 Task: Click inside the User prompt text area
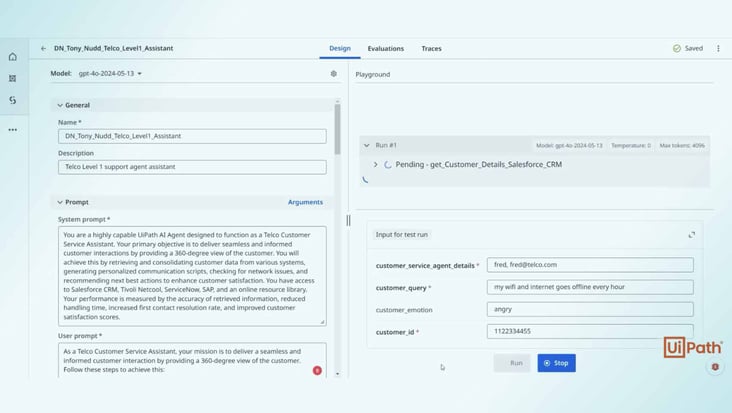(x=192, y=360)
